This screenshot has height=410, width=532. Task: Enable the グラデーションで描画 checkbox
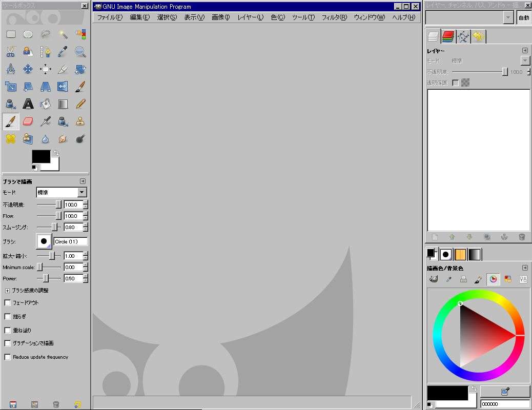(x=8, y=343)
